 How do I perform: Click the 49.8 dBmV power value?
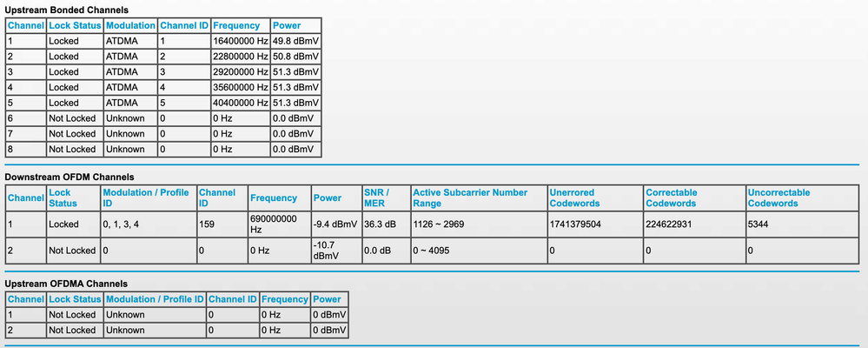295,41
